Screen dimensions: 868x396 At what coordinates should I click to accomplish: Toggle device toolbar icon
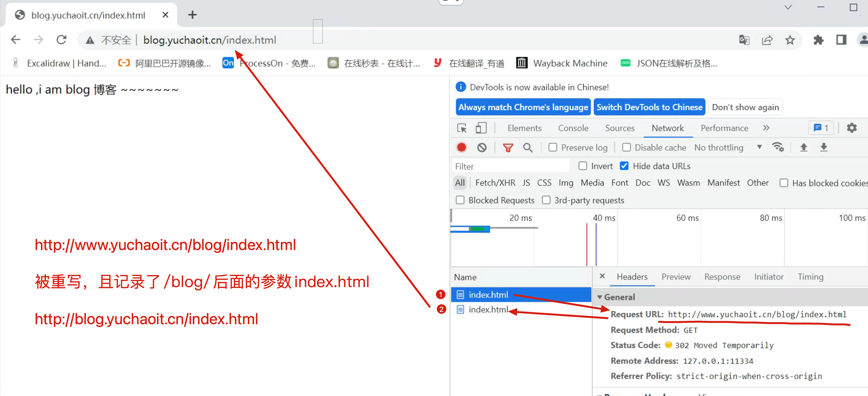pos(481,128)
